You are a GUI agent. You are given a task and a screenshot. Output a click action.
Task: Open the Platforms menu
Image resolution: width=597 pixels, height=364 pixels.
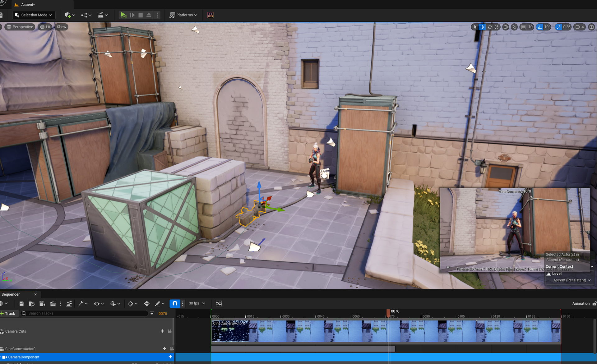pyautogui.click(x=183, y=15)
